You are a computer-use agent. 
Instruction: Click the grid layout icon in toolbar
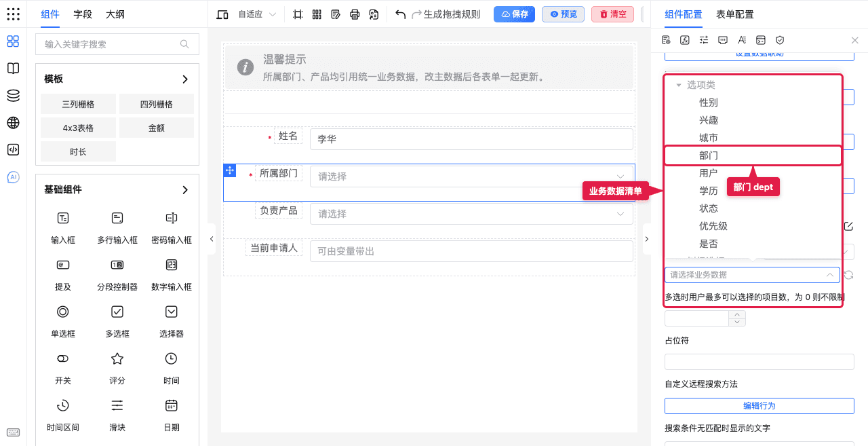tap(317, 14)
